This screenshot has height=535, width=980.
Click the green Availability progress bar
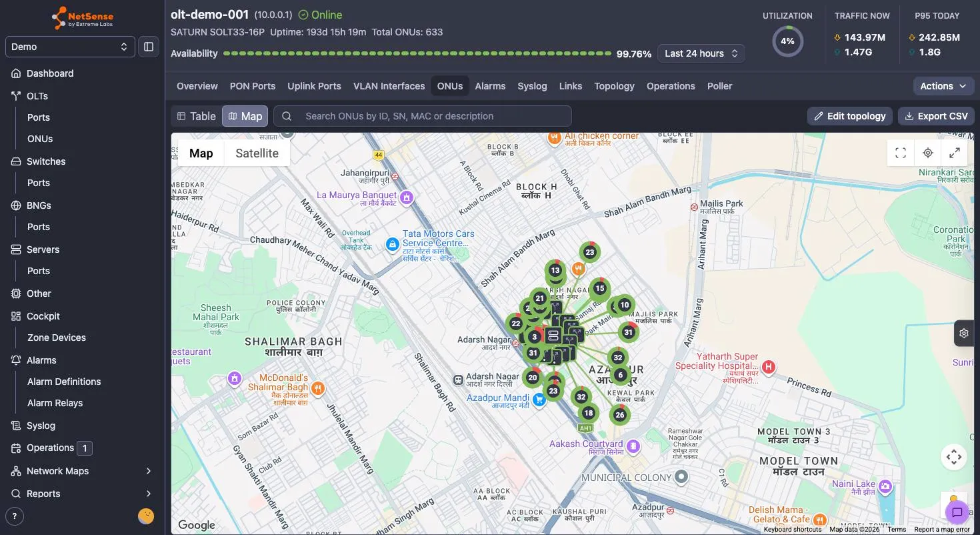(417, 53)
